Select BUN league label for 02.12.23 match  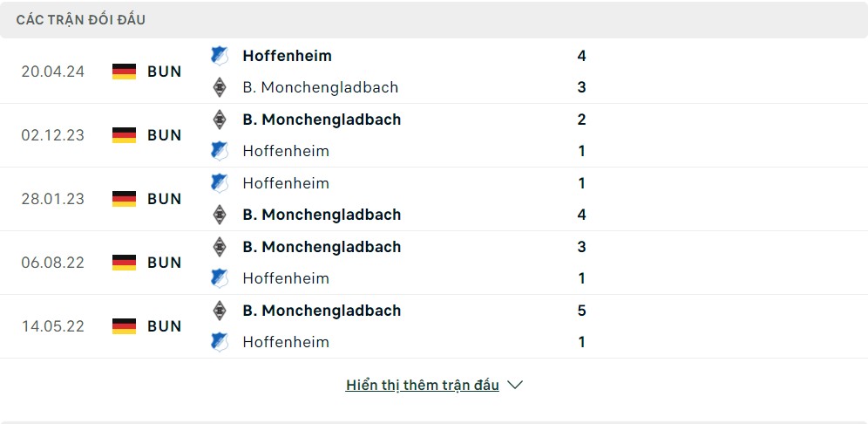point(165,135)
